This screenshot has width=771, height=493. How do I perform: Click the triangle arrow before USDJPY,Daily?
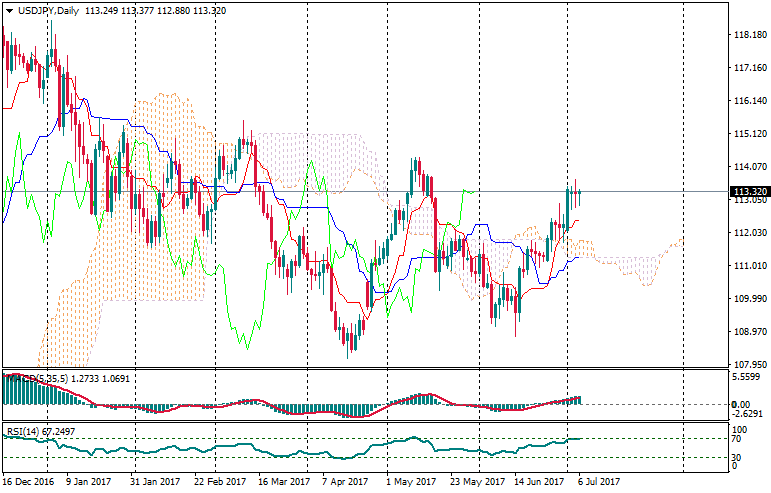point(7,10)
